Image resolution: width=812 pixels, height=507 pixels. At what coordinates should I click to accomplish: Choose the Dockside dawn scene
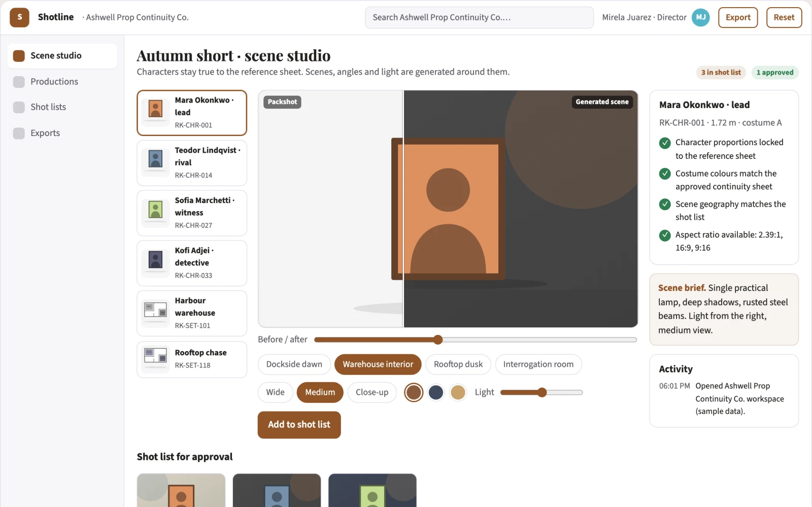click(294, 364)
